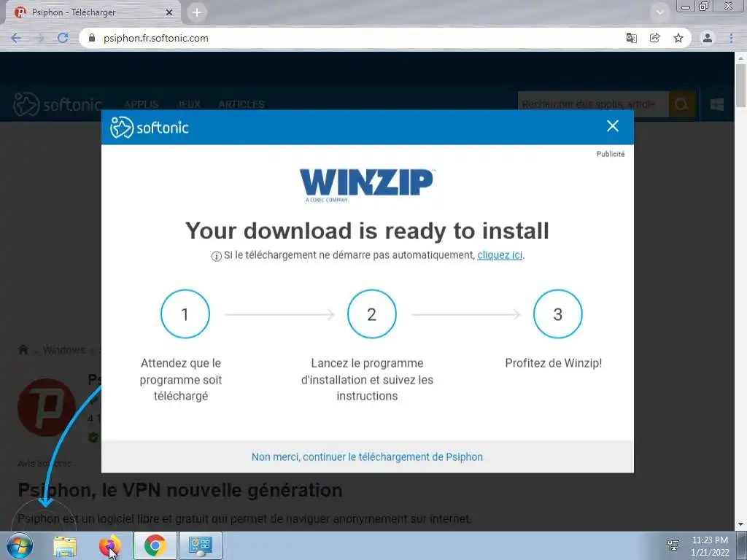Click the lock icon in address bar
This screenshot has width=747, height=560.
click(x=92, y=38)
